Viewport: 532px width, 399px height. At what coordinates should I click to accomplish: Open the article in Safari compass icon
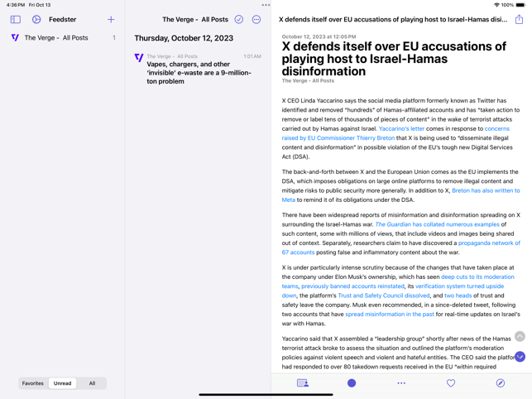[500, 383]
